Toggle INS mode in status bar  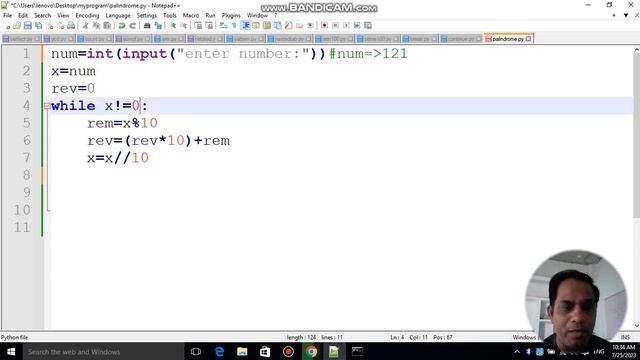pyautogui.click(x=625, y=337)
